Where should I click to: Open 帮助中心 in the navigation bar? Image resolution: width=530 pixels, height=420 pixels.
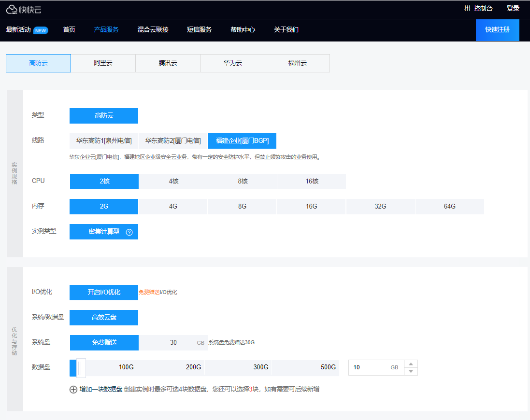243,30
